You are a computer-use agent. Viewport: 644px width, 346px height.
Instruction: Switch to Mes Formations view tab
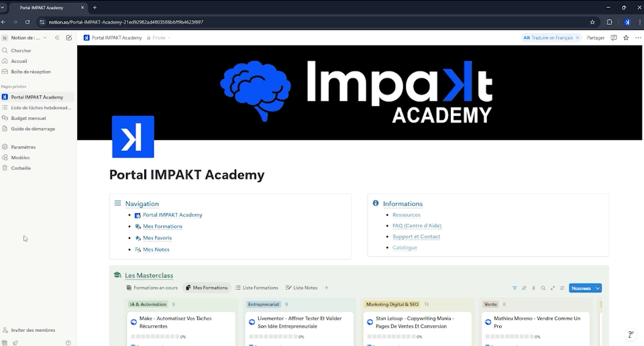point(207,288)
